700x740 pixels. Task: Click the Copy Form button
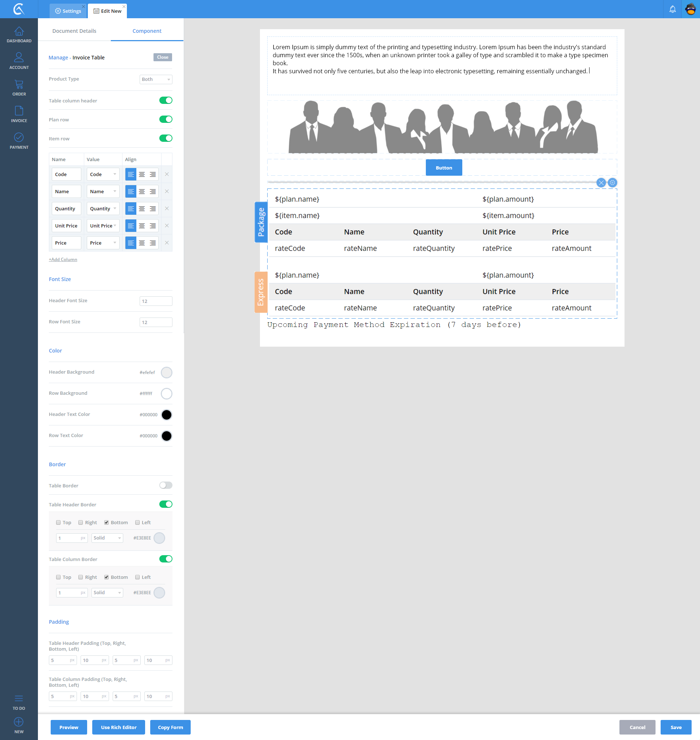170,727
